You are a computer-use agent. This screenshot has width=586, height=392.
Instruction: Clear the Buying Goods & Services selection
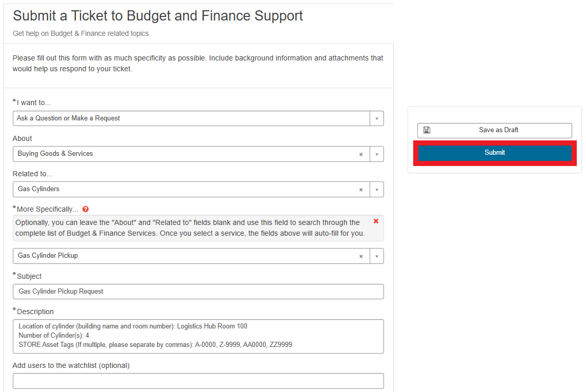pyautogui.click(x=361, y=154)
